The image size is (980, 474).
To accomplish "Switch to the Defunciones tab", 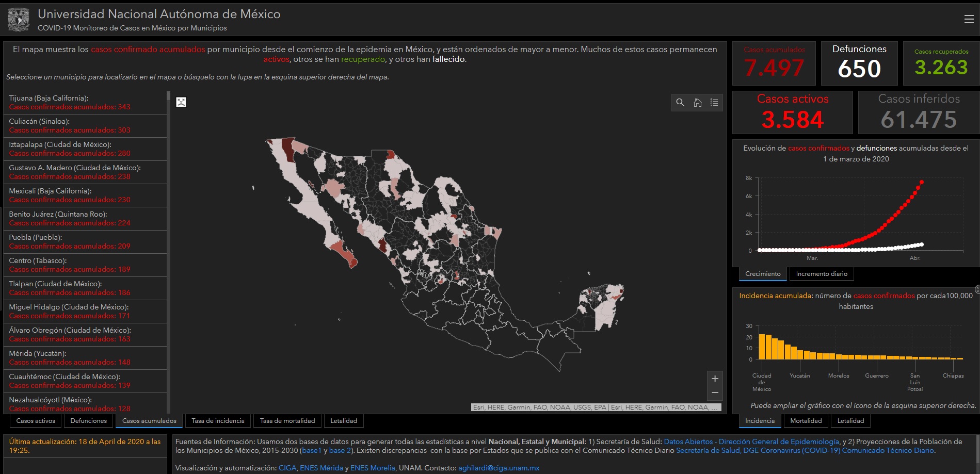I will (x=89, y=421).
